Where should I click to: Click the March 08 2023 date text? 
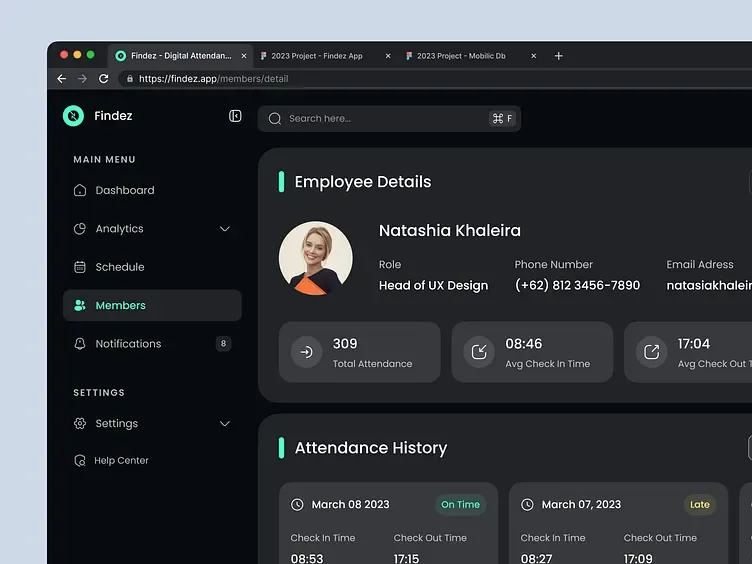351,505
